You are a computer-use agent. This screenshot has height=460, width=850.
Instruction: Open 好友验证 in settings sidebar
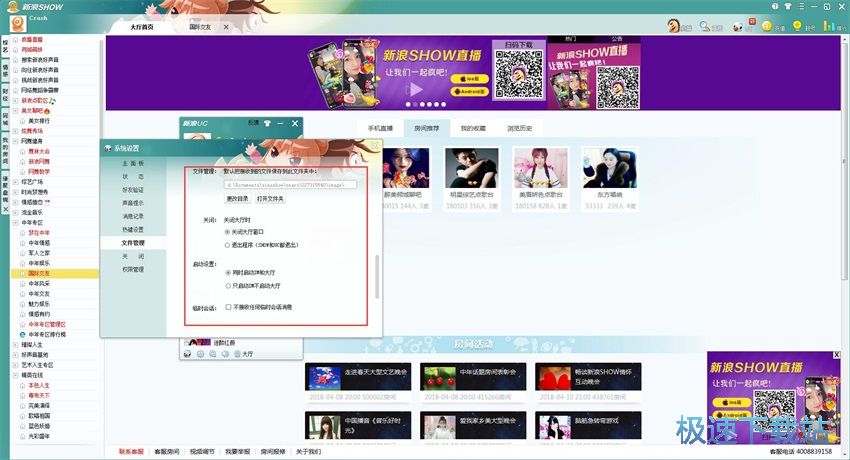coord(133,190)
